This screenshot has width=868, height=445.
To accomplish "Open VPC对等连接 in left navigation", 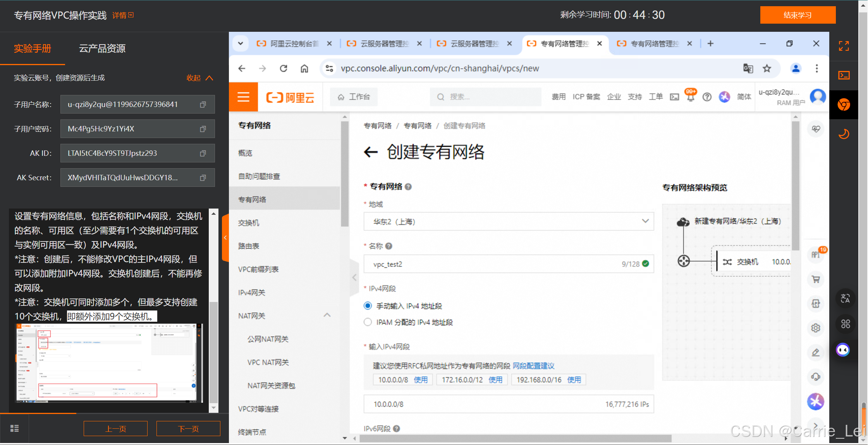I will (258, 409).
